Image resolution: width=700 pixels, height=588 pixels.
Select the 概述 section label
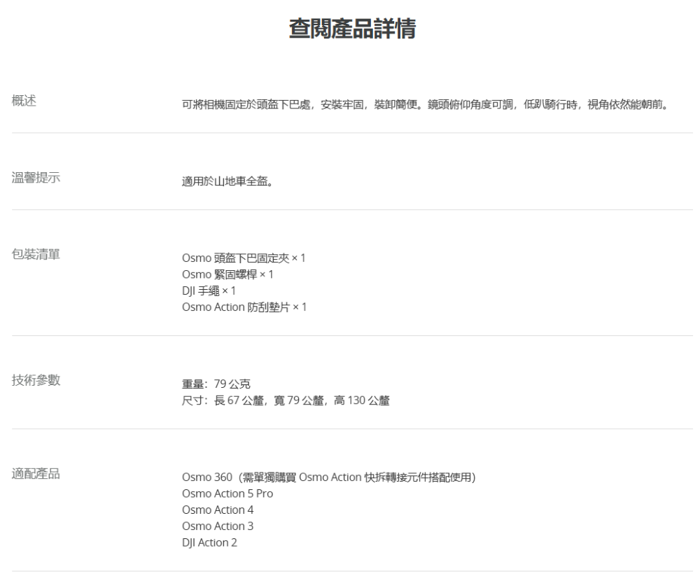24,101
